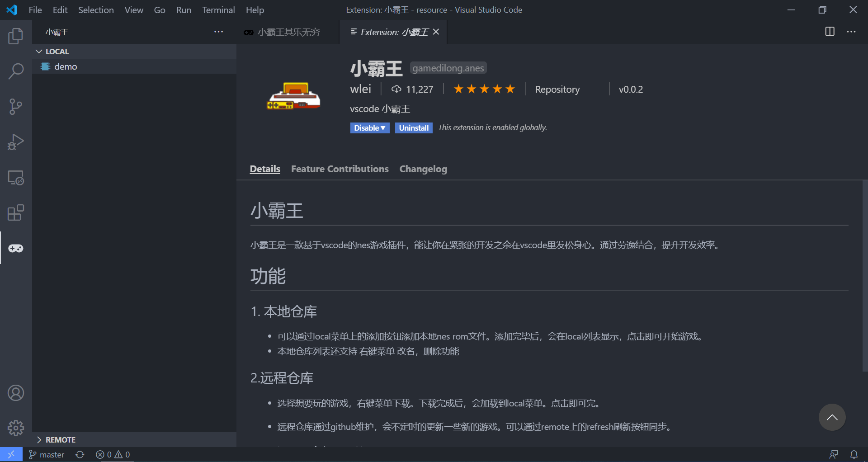This screenshot has height=462, width=868.
Task: Open notifications bell in status bar
Action: (854, 454)
